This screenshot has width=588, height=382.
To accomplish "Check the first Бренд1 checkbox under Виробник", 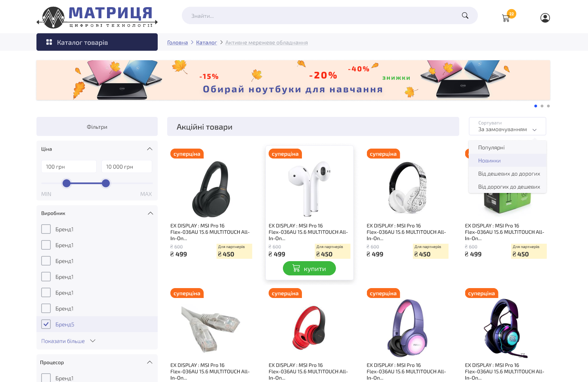I will click(46, 229).
